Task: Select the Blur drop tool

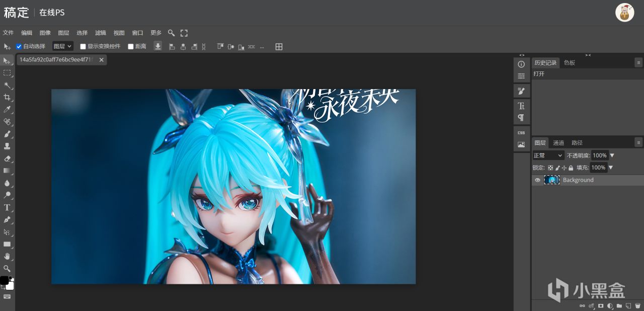Action: [7, 183]
